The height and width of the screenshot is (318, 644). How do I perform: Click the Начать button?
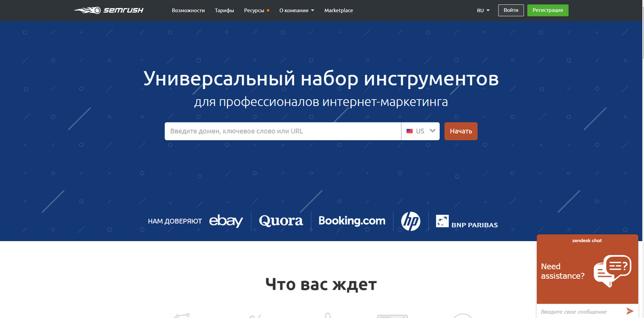[x=461, y=131]
